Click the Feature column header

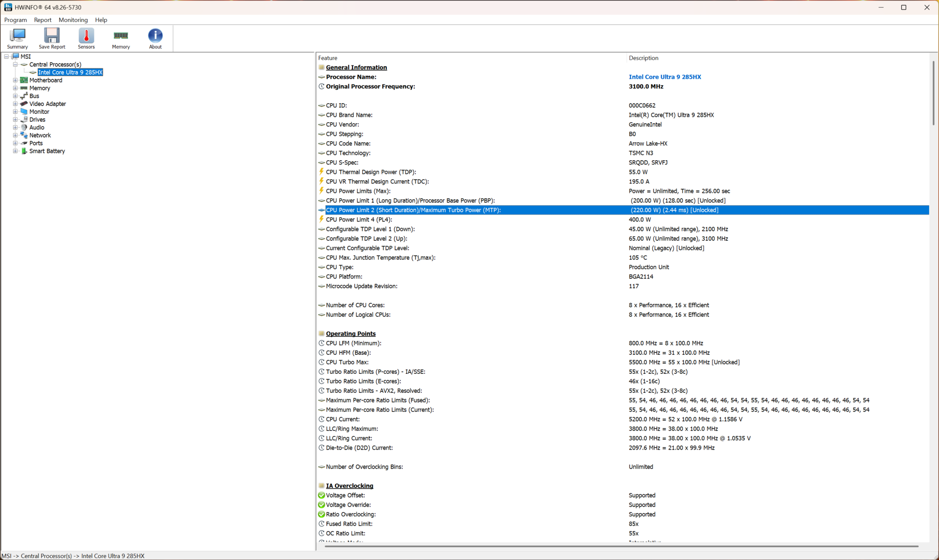click(328, 58)
